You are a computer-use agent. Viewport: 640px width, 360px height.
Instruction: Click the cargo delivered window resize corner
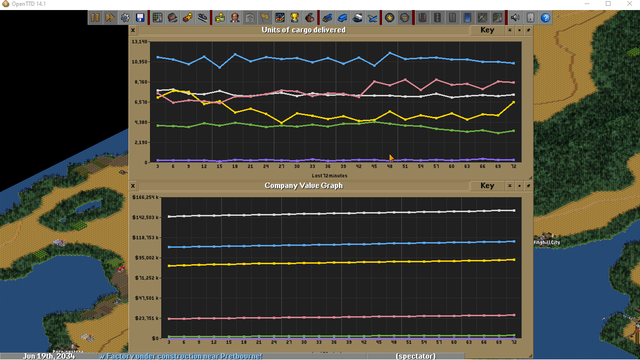(x=530, y=178)
